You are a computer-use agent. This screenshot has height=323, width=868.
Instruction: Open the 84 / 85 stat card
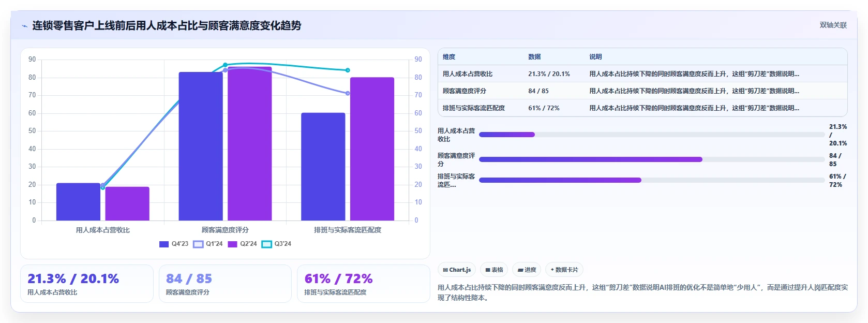[x=225, y=284]
